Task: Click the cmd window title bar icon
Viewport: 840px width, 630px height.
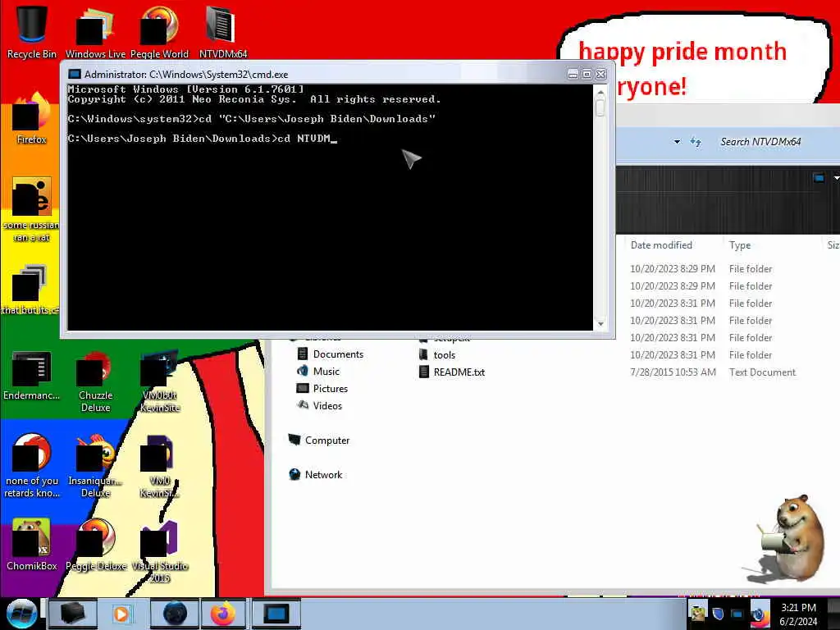Action: pos(75,74)
